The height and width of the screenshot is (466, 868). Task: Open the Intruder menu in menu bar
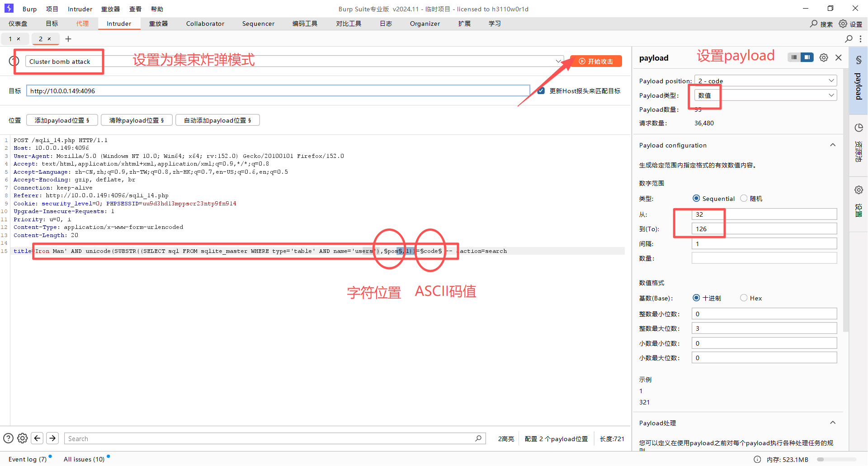coord(80,9)
